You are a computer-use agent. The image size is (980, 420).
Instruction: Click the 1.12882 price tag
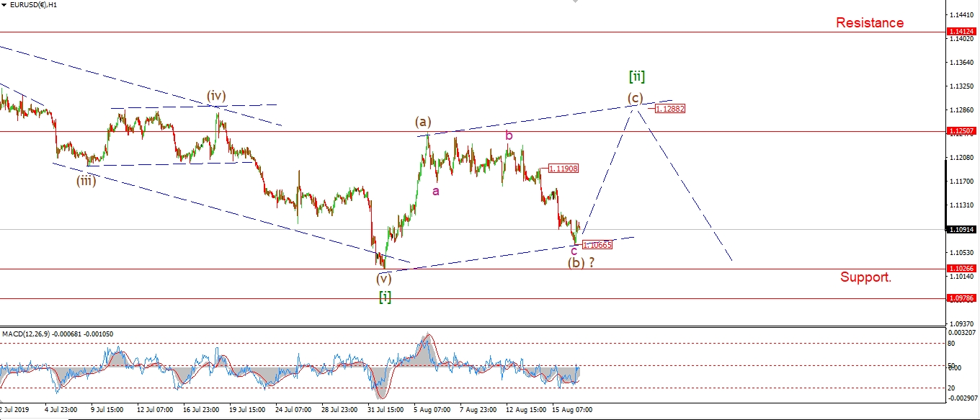pyautogui.click(x=670, y=109)
